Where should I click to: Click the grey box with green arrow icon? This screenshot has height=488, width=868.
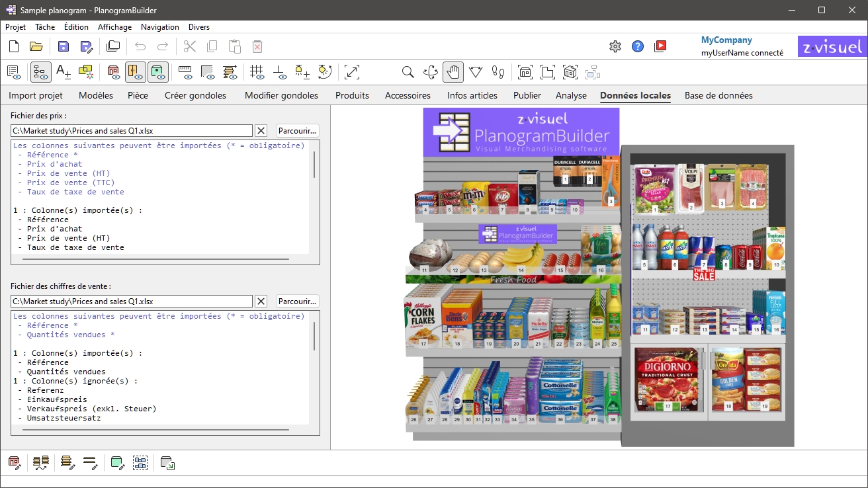tap(167, 463)
